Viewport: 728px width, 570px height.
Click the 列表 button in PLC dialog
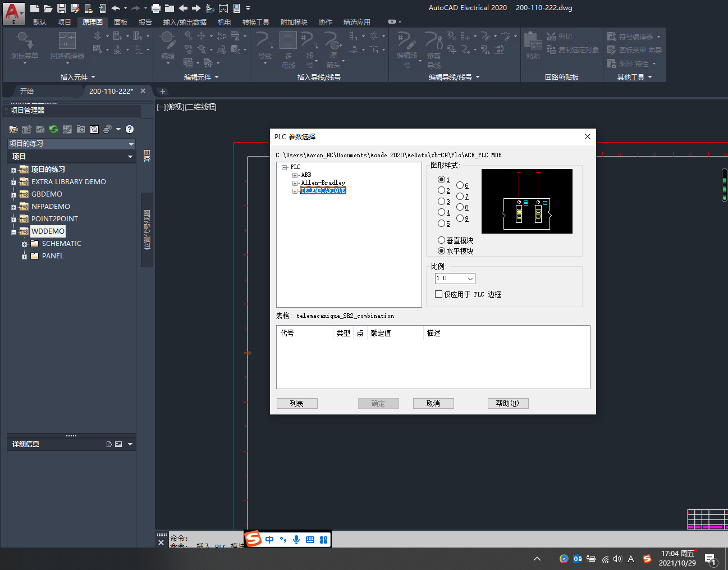pos(297,403)
